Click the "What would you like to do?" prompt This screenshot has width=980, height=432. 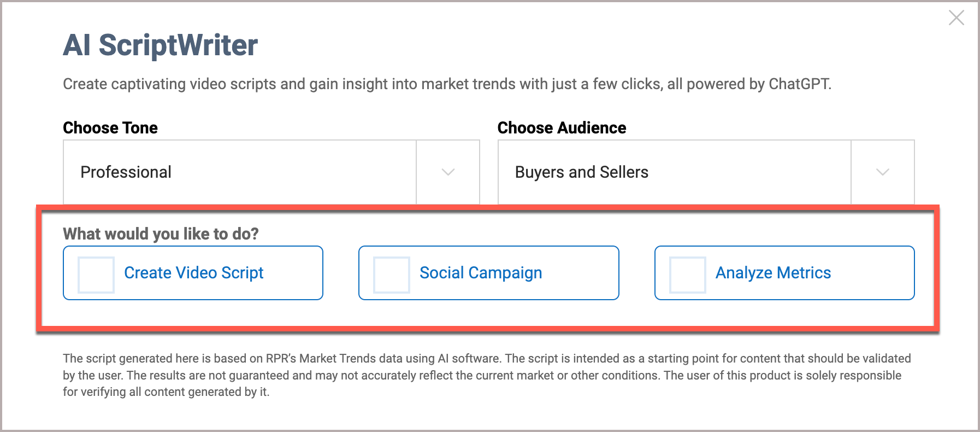tap(161, 234)
